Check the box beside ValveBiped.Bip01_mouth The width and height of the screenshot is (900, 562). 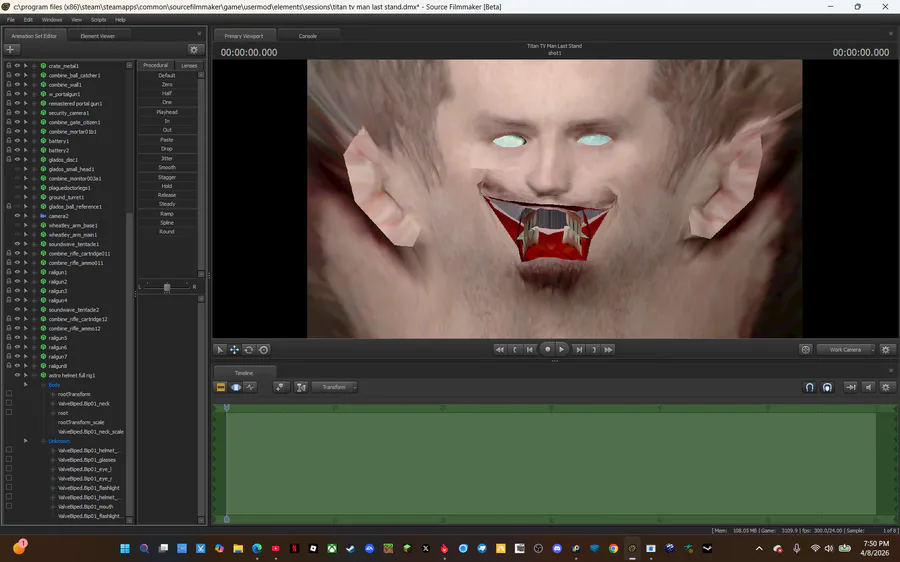pyautogui.click(x=9, y=506)
